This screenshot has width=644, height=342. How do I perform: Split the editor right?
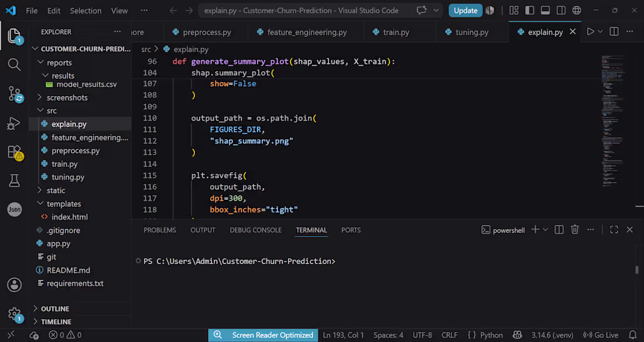coord(614,32)
